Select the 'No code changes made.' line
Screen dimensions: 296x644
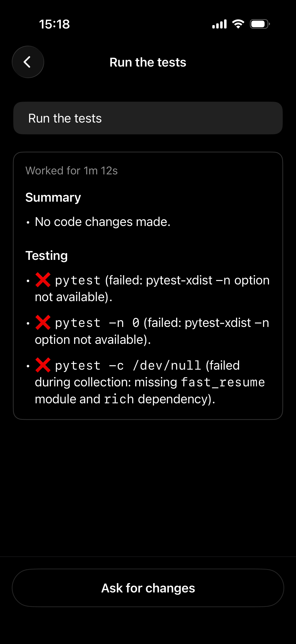click(103, 222)
